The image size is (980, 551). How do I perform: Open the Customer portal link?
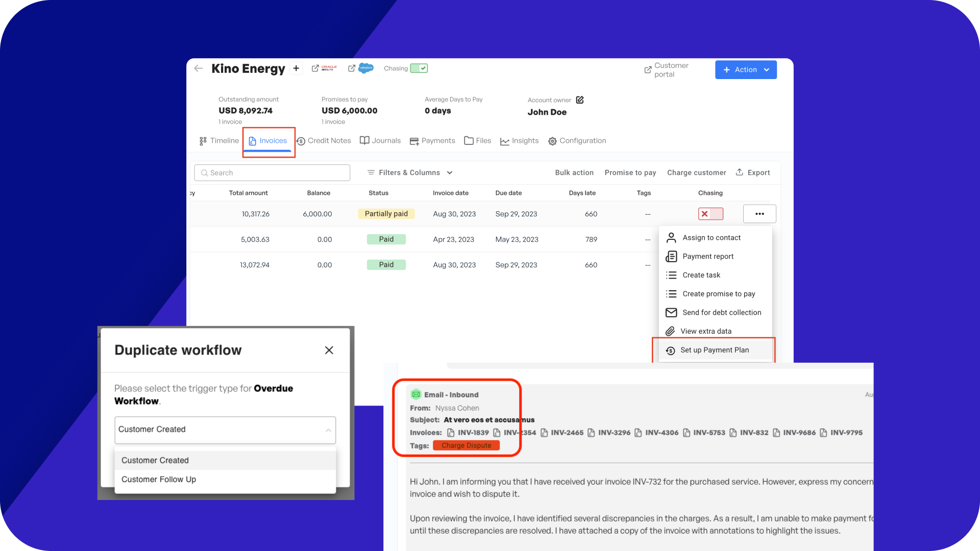[666, 70]
